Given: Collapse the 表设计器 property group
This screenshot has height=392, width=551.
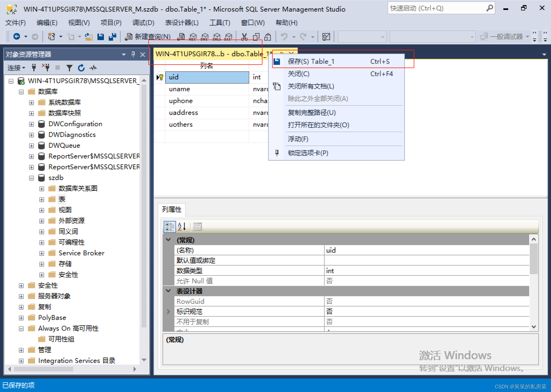Looking at the screenshot, I should pos(169,291).
